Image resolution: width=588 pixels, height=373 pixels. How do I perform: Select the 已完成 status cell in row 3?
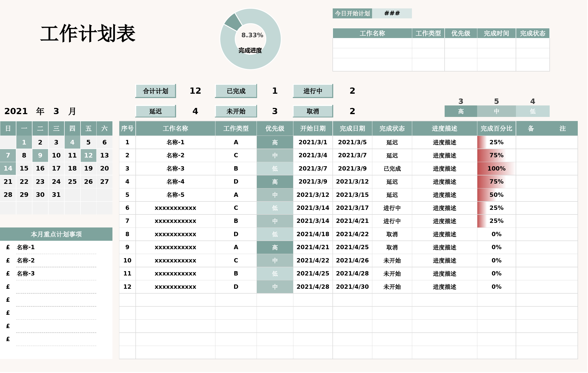[x=392, y=169]
